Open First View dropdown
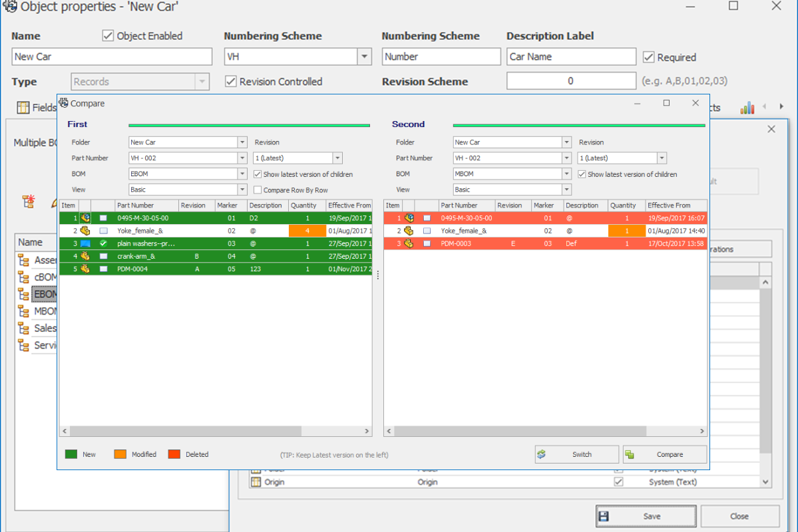This screenshot has height=532, width=798. point(242,190)
